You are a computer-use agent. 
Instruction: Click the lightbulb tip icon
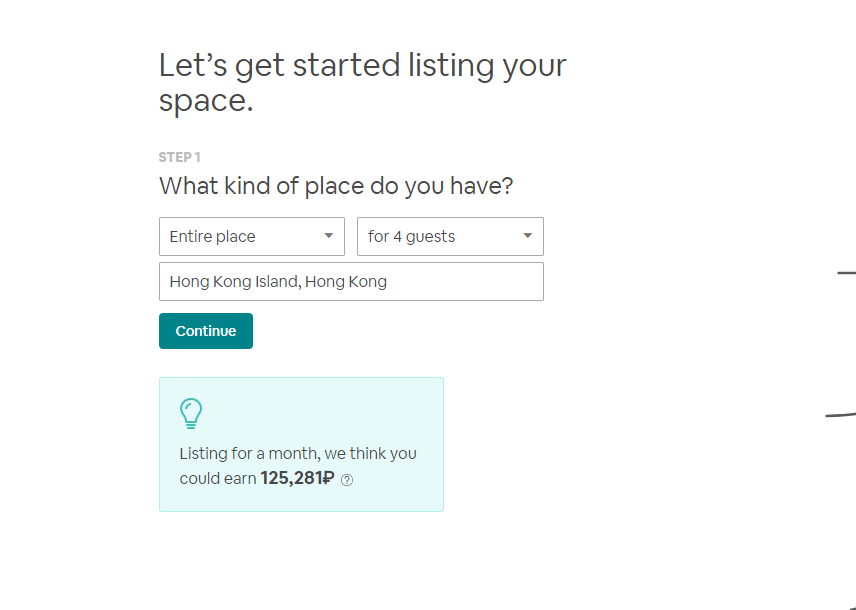tap(190, 413)
